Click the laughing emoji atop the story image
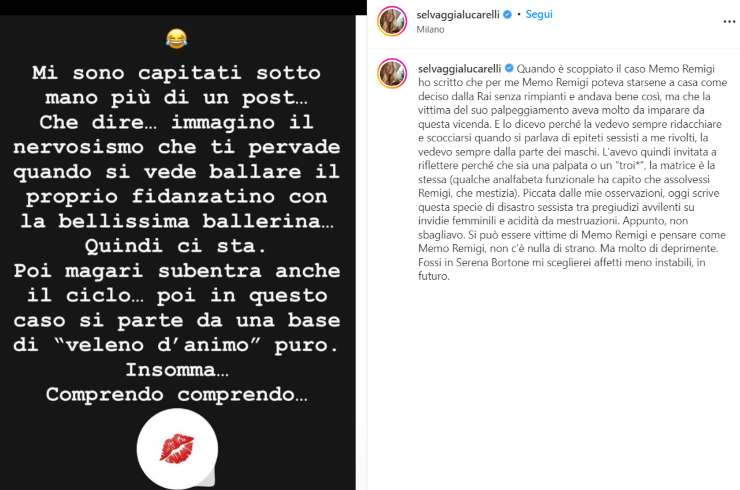 pos(177,39)
